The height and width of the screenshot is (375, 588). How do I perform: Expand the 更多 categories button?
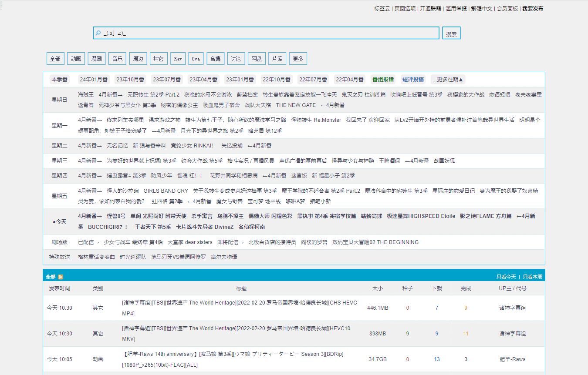click(x=298, y=59)
